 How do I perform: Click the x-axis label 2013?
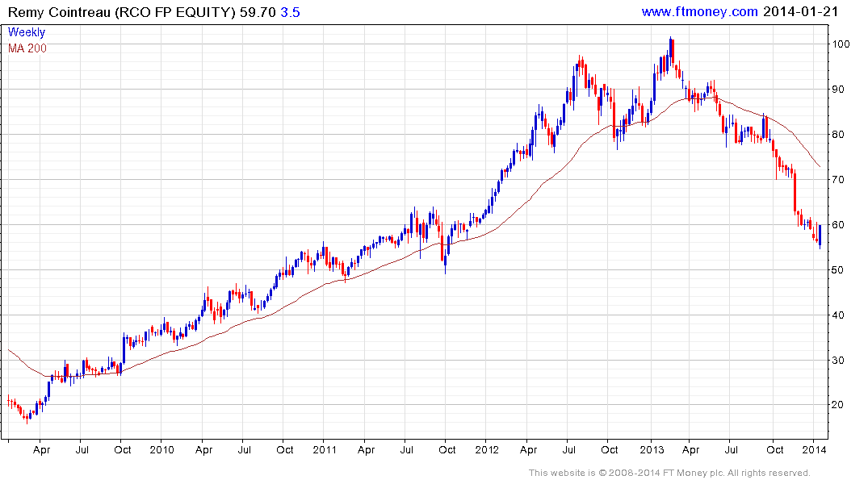point(651,449)
